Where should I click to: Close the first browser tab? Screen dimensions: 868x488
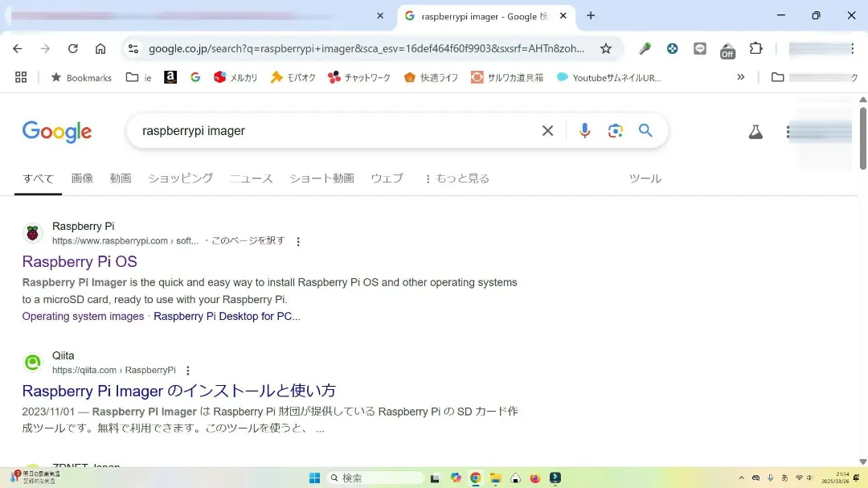click(379, 16)
